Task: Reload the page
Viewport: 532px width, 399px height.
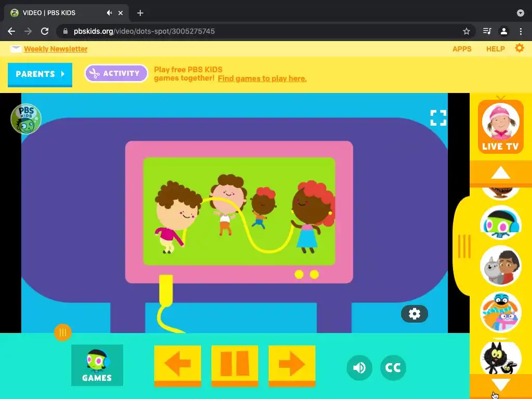Action: 45,31
